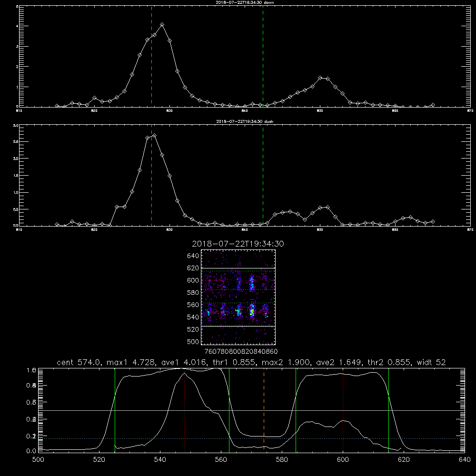Click the horizontal white threshold line in bottom plot
476x476 pixels.
[251, 410]
